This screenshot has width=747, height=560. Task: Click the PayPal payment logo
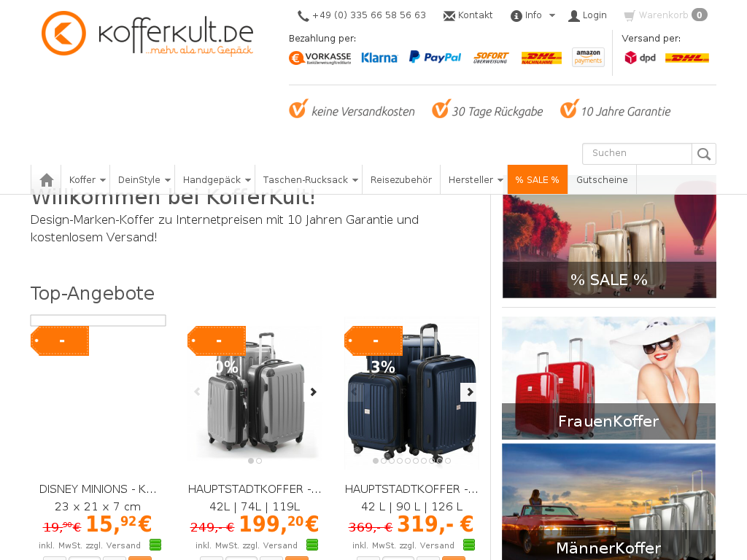(x=435, y=58)
